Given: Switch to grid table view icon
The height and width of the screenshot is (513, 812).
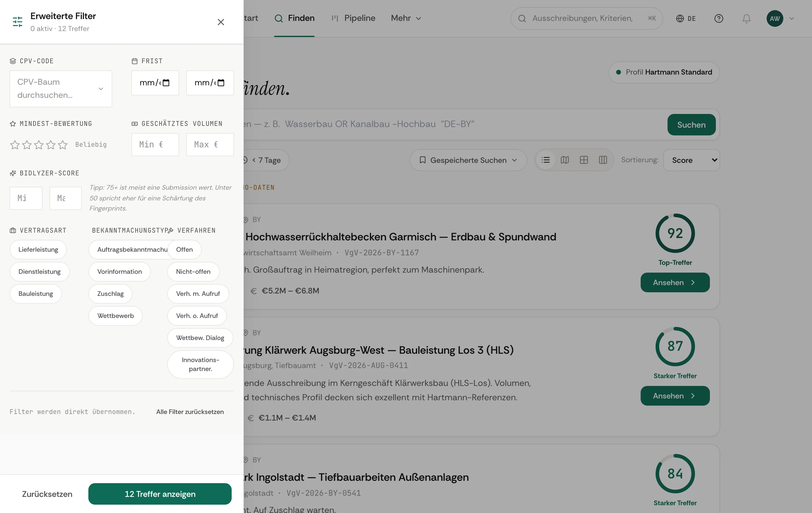Looking at the screenshot, I should [584, 160].
